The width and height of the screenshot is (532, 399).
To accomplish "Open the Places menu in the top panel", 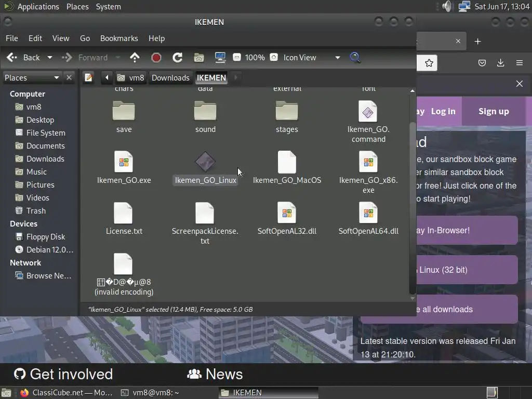I will [77, 6].
